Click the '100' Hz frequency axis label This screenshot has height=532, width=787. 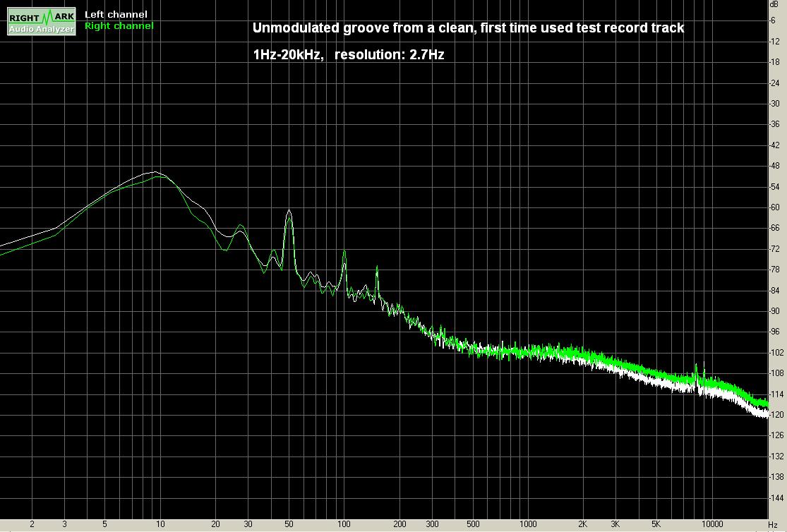(x=344, y=524)
